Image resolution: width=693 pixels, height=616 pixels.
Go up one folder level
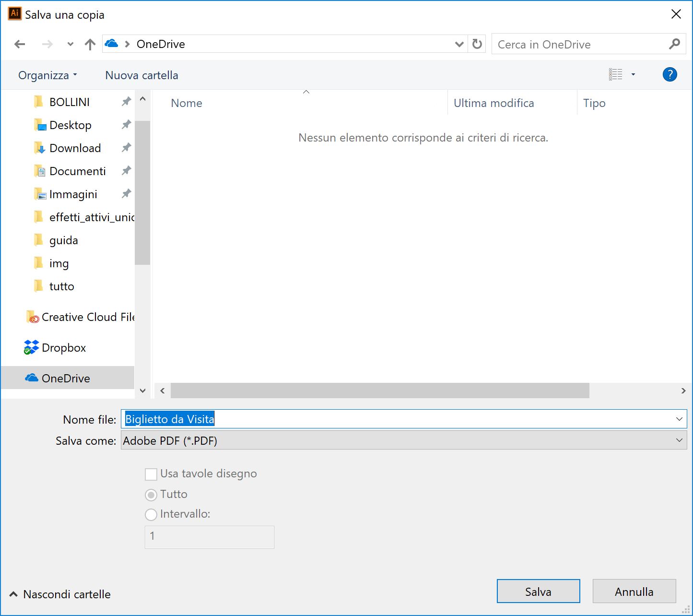[x=90, y=44]
